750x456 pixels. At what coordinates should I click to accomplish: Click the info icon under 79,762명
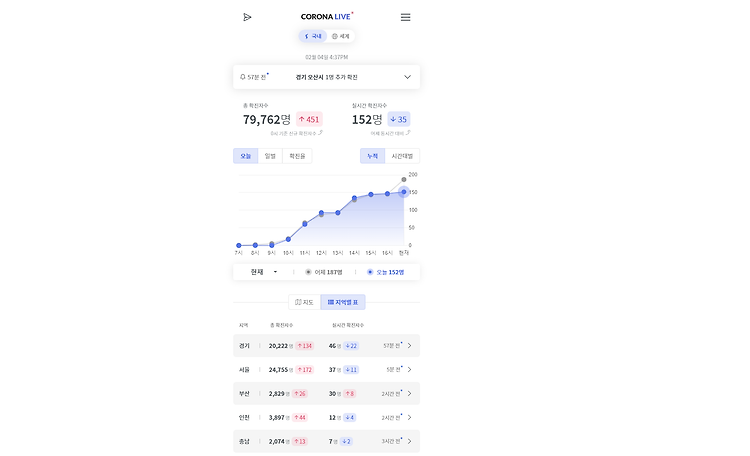(x=320, y=133)
